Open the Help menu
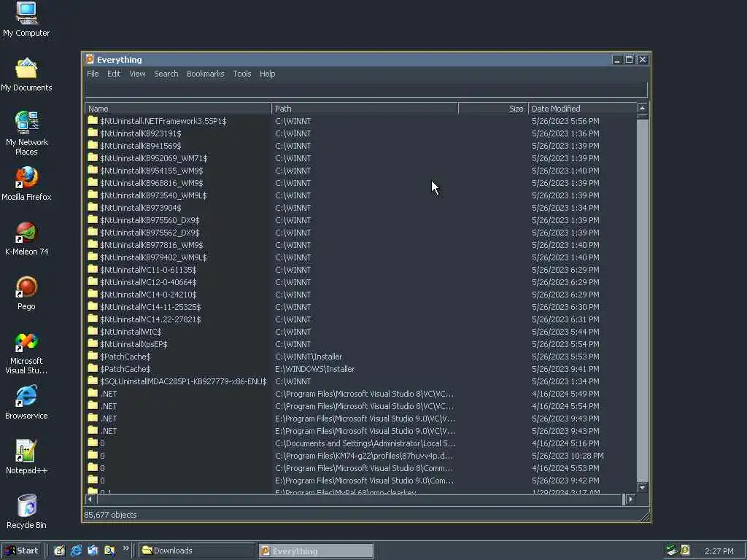The height and width of the screenshot is (560, 747). tap(267, 74)
